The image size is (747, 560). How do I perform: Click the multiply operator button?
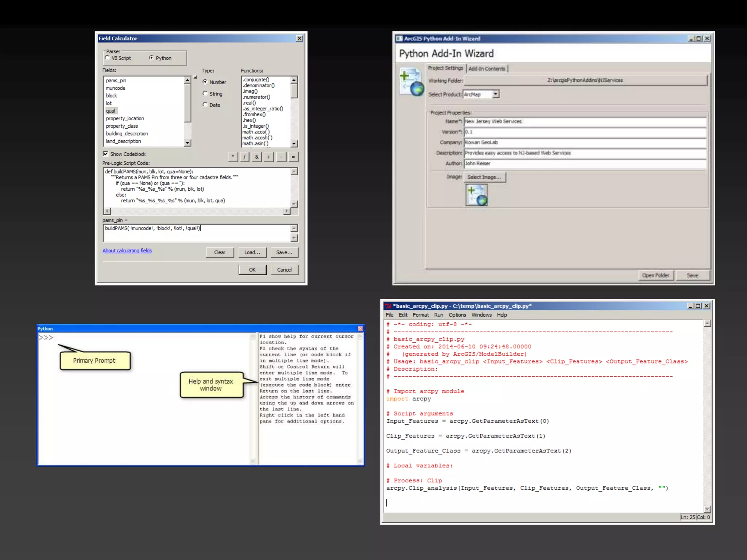click(x=233, y=157)
